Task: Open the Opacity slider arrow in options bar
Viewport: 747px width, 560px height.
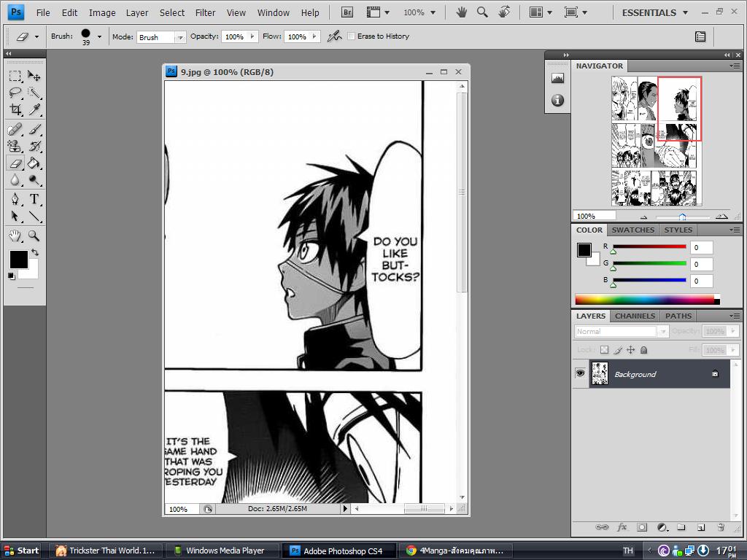Action: pyautogui.click(x=252, y=36)
